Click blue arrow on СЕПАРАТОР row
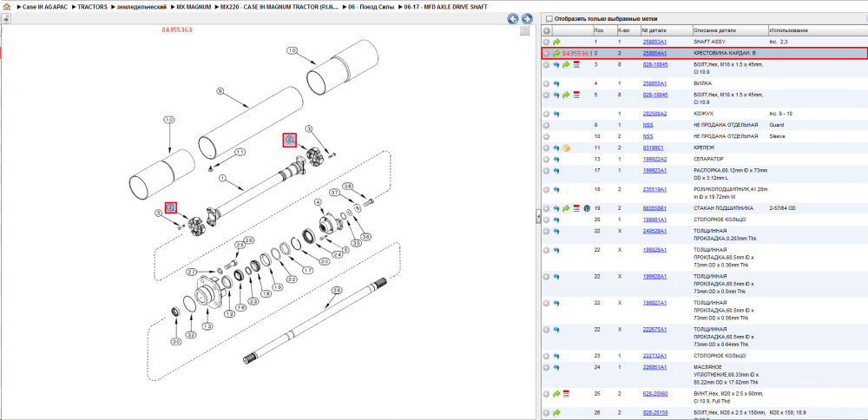868x420 pixels. point(557,160)
